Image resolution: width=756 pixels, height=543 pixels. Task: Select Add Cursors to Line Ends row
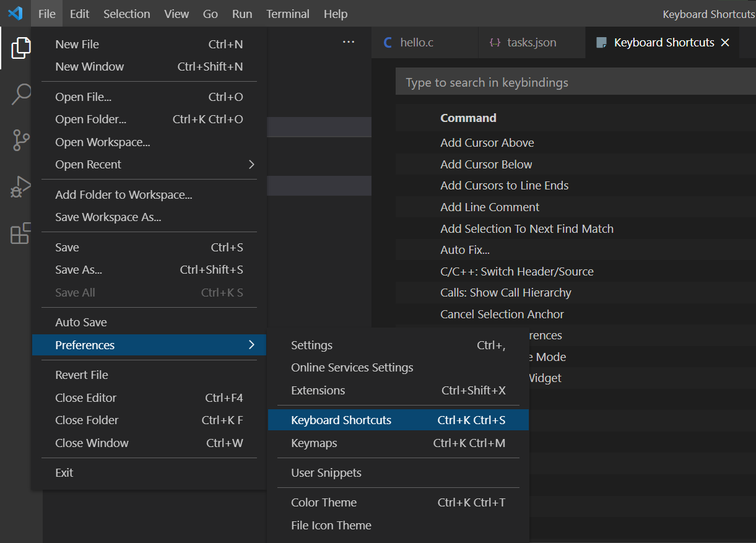(x=576, y=185)
